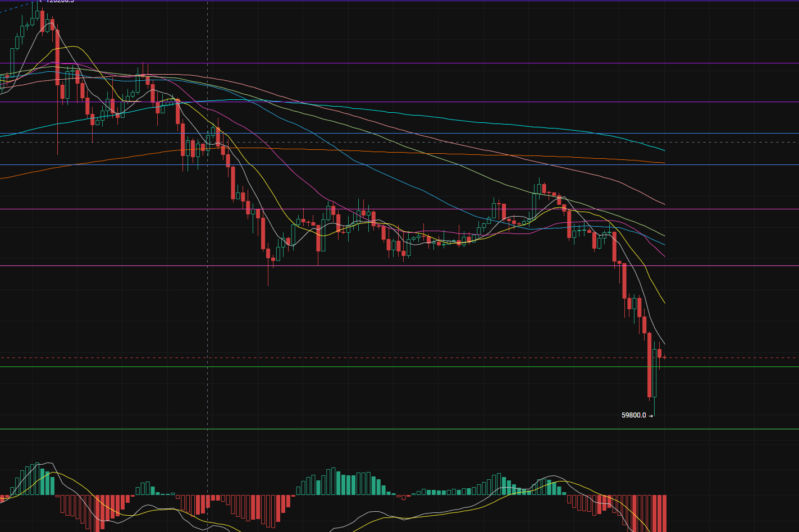Click the 59800.0 low price label
Screen dimensions: 799x532
point(634,415)
